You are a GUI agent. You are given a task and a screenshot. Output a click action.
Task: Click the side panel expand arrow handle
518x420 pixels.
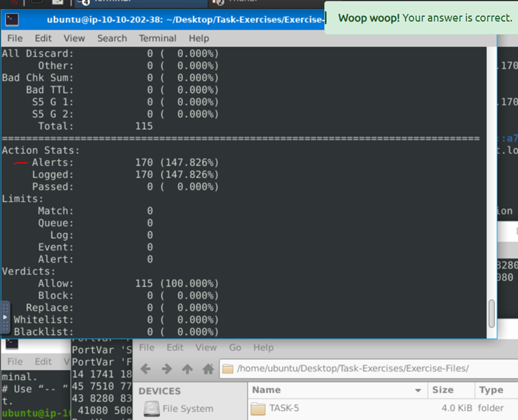pyautogui.click(x=5, y=317)
